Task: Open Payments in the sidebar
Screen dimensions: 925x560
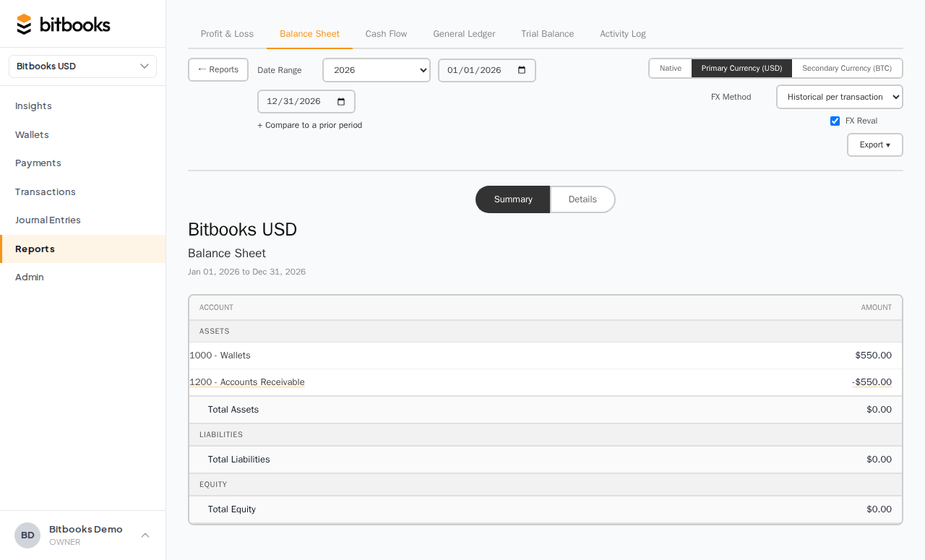Action: 82,163
